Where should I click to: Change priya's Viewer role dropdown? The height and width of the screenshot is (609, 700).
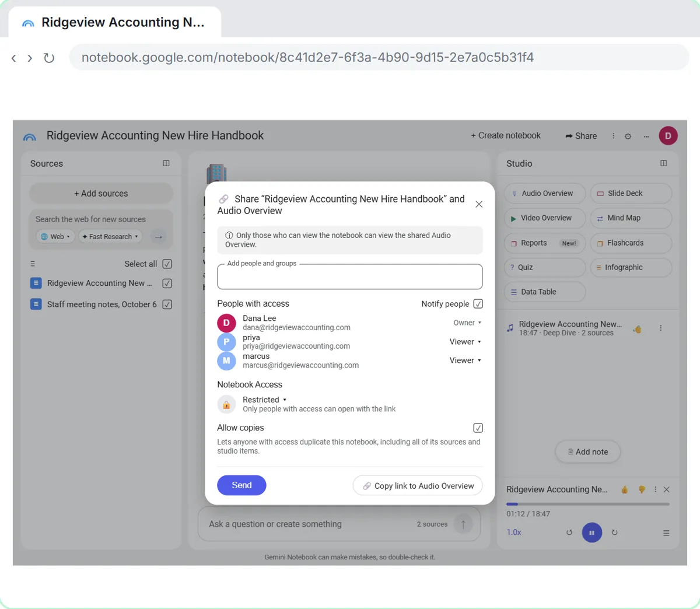pos(466,342)
